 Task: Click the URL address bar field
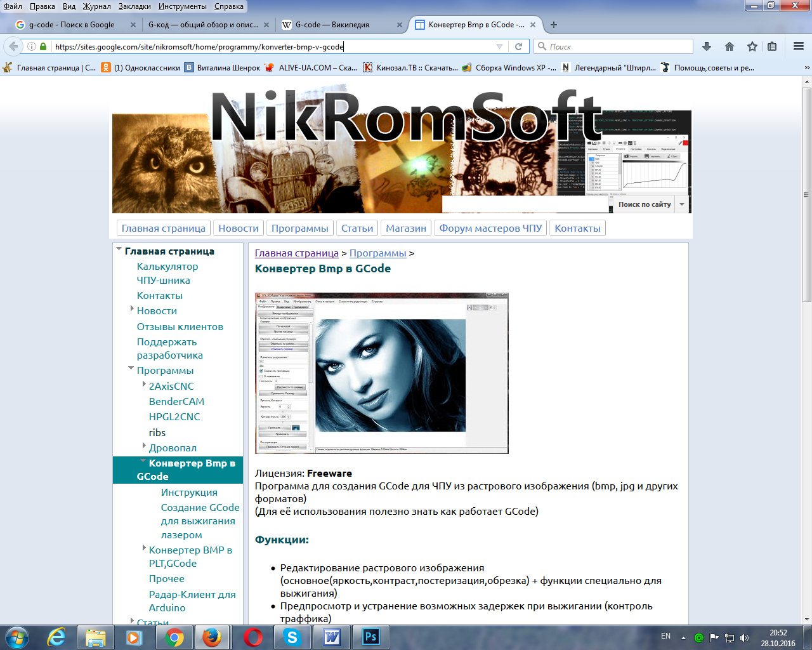pos(273,46)
